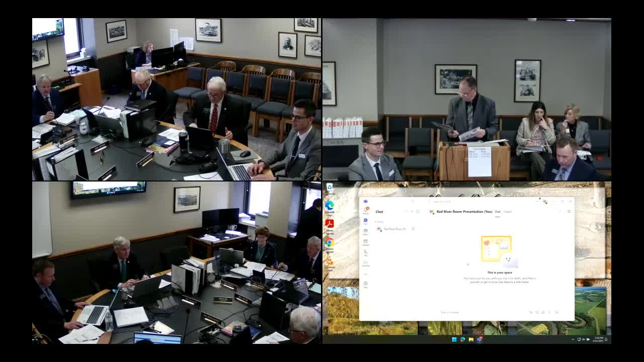
Task: Show hidden system tray icons
Action: point(573,339)
